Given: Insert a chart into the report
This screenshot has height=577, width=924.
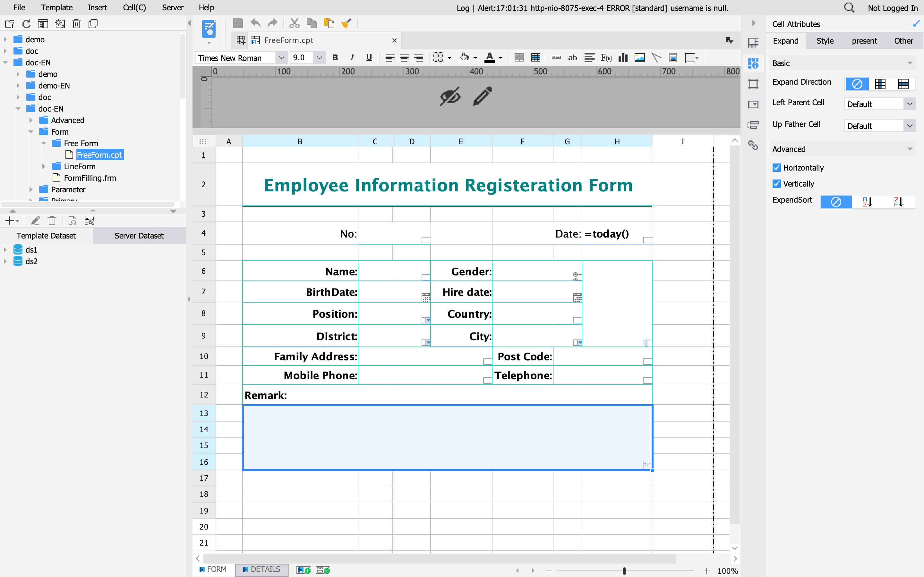Looking at the screenshot, I should pyautogui.click(x=623, y=58).
